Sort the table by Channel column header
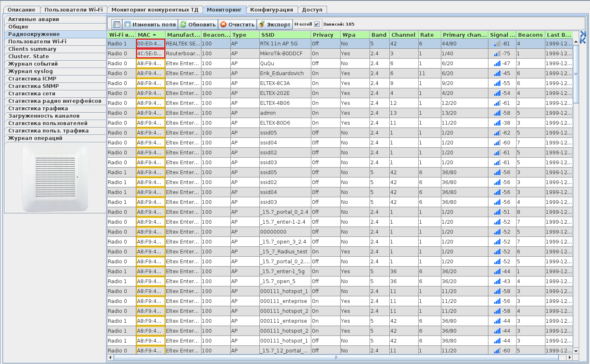 (x=403, y=35)
